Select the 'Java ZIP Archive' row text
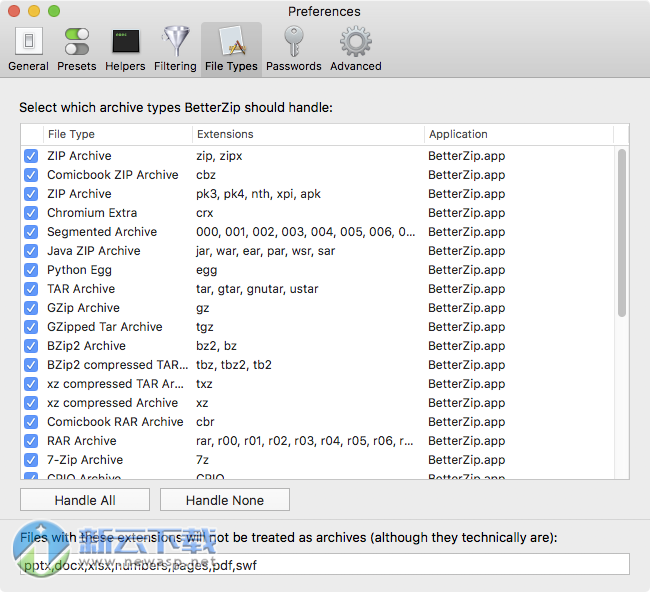This screenshot has width=650, height=592. point(94,251)
